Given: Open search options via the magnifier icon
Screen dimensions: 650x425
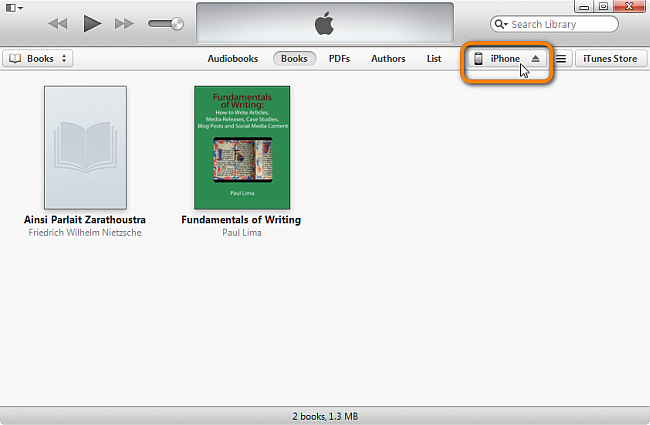Looking at the screenshot, I should coord(501,24).
